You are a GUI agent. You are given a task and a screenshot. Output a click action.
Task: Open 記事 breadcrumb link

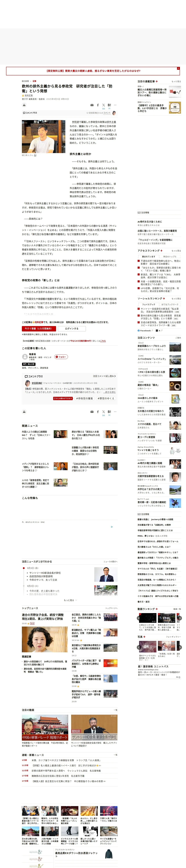[x=34, y=81]
